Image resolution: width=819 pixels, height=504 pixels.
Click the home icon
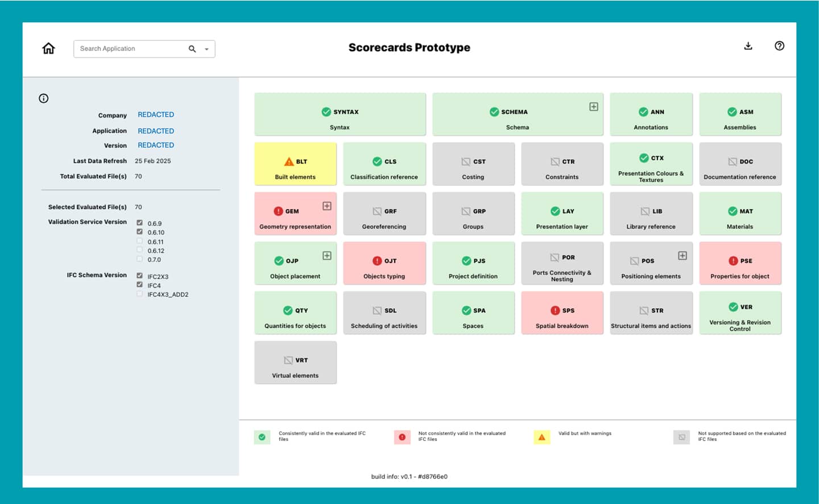coord(49,48)
